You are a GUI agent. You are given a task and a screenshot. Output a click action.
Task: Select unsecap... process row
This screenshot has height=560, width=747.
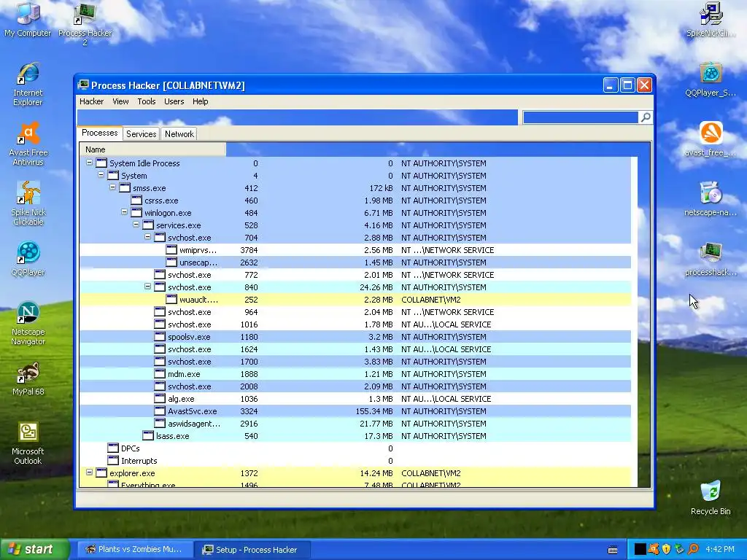[355, 262]
